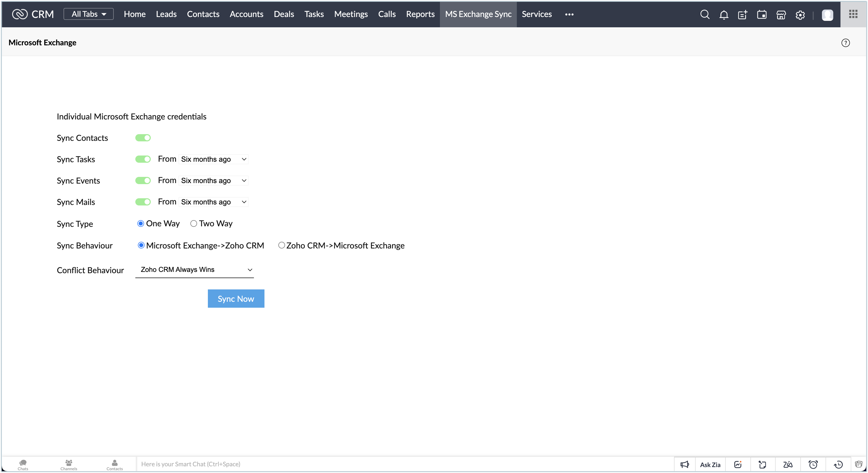The height and width of the screenshot is (473, 868).
Task: Choose Zoho CRM->Microsoft Exchange sync behaviour
Action: (x=281, y=245)
